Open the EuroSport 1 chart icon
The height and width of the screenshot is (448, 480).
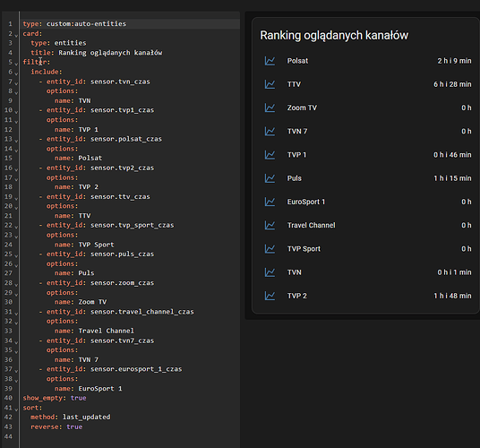point(270,202)
